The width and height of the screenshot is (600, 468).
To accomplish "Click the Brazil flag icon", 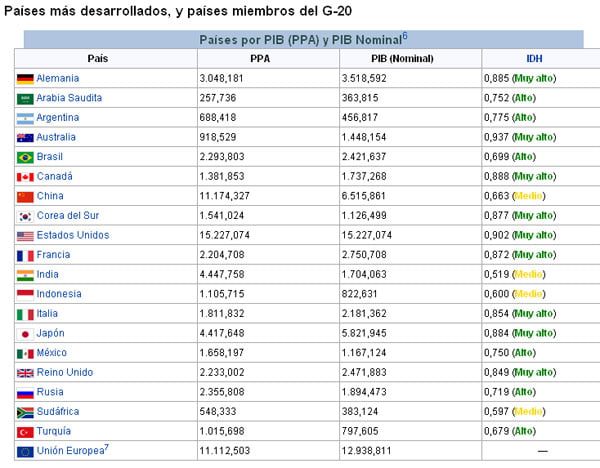I will click(x=25, y=158).
